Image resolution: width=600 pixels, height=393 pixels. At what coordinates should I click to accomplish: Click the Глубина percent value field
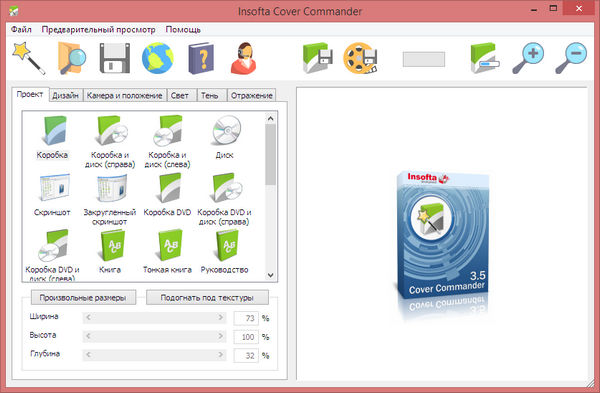[246, 356]
